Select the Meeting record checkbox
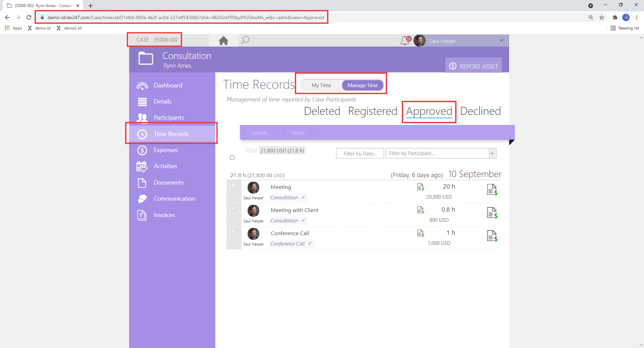The image size is (644, 348). click(233, 185)
